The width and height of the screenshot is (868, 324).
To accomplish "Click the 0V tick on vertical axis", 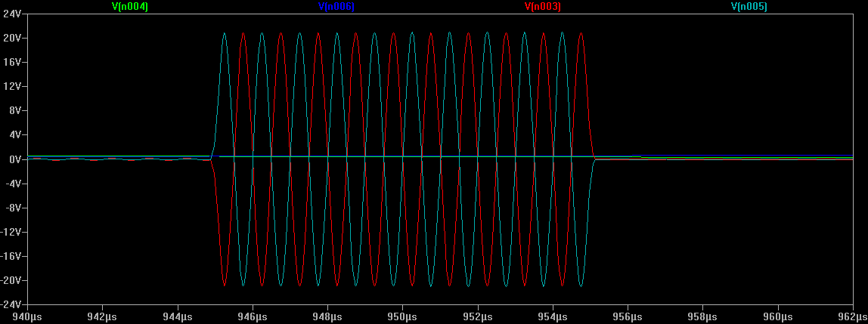I will click(16, 159).
